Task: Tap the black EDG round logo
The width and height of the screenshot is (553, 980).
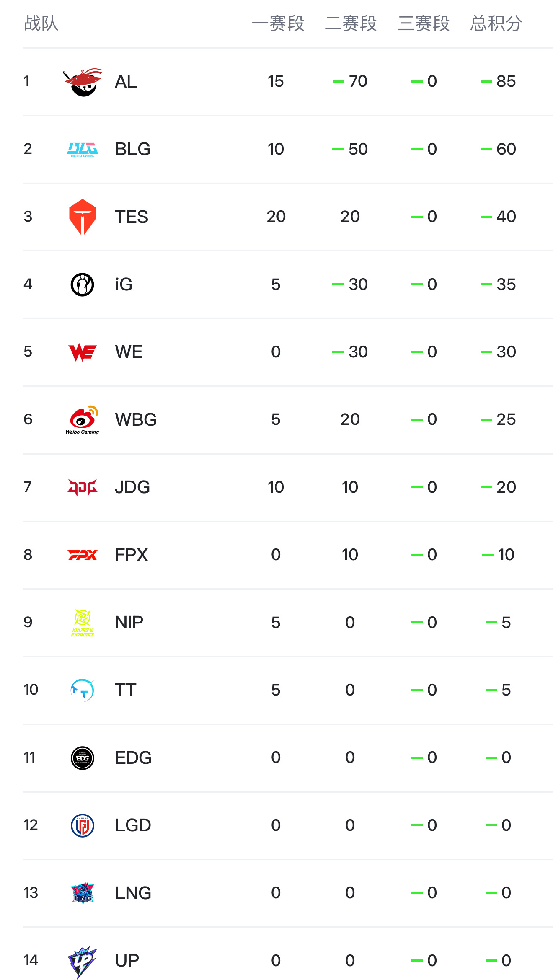Action: tap(83, 758)
